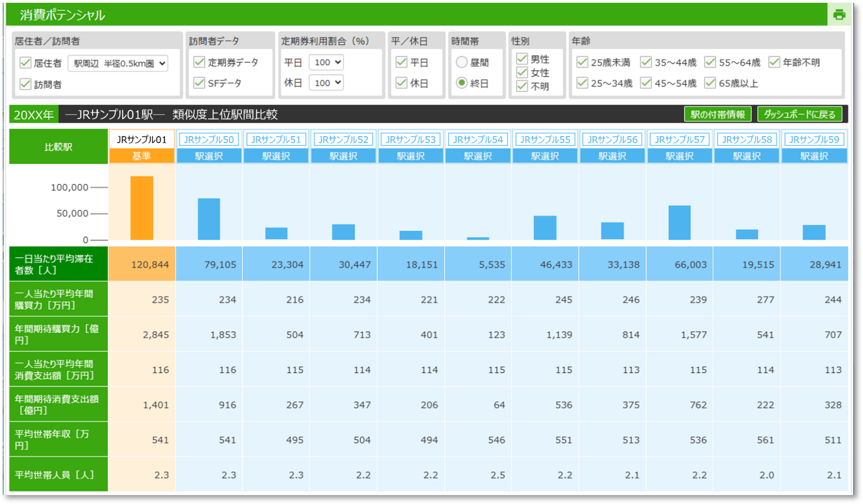Toggle the 55～64歳 age checkbox
Screen dimensions: 863x504
[710, 62]
